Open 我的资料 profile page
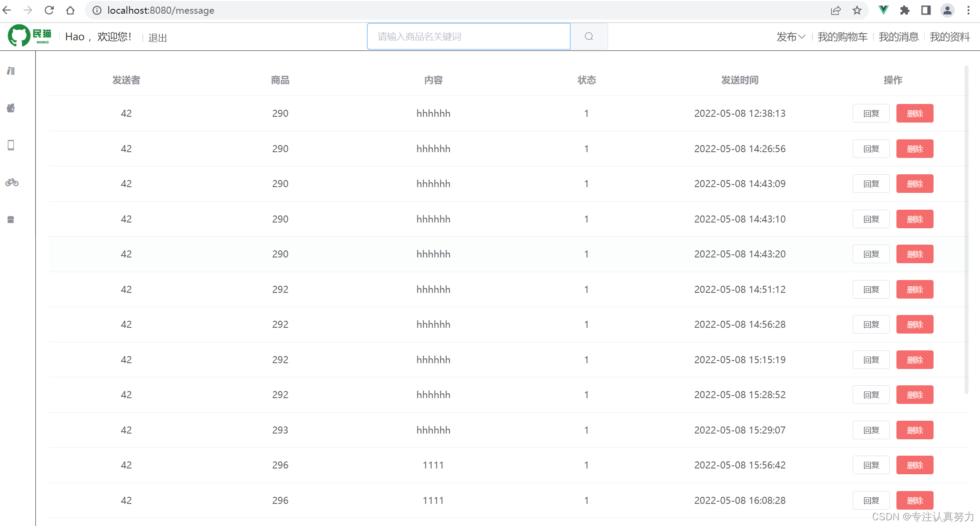This screenshot has width=980, height=526. coord(949,37)
